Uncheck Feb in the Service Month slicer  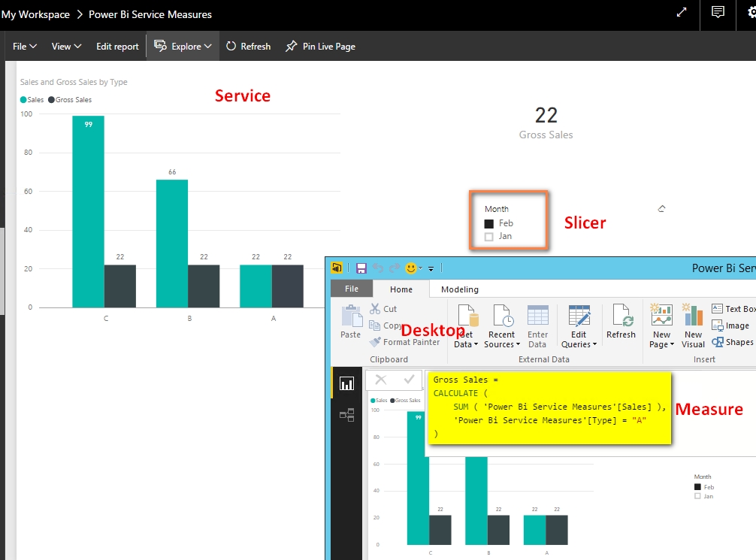(x=489, y=224)
